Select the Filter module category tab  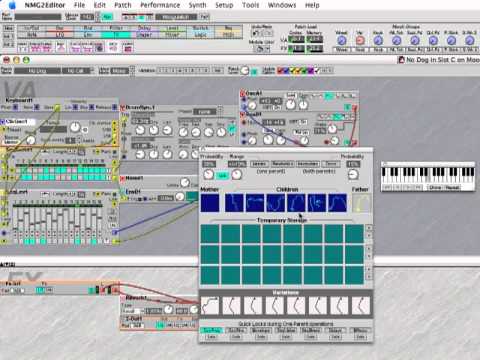click(x=116, y=28)
